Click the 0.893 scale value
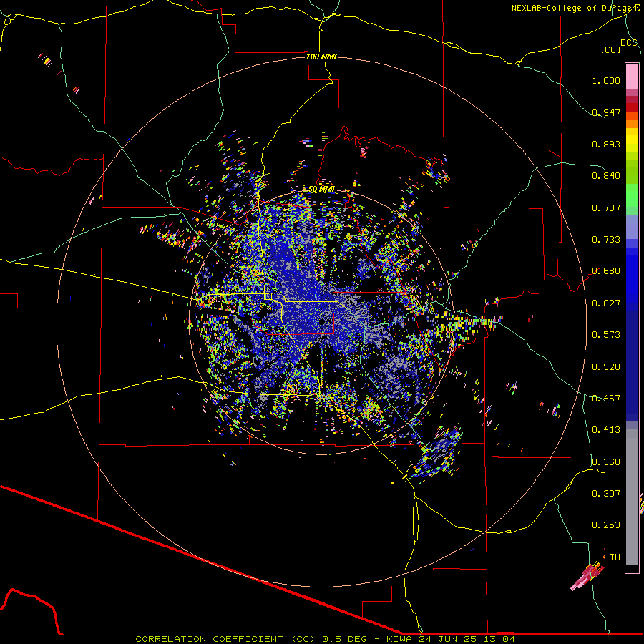 coord(606,144)
